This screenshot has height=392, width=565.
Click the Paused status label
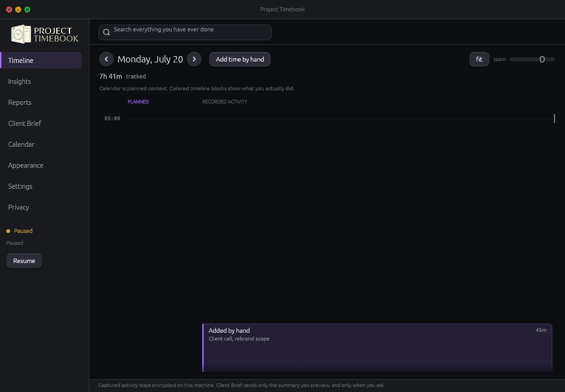[23, 231]
